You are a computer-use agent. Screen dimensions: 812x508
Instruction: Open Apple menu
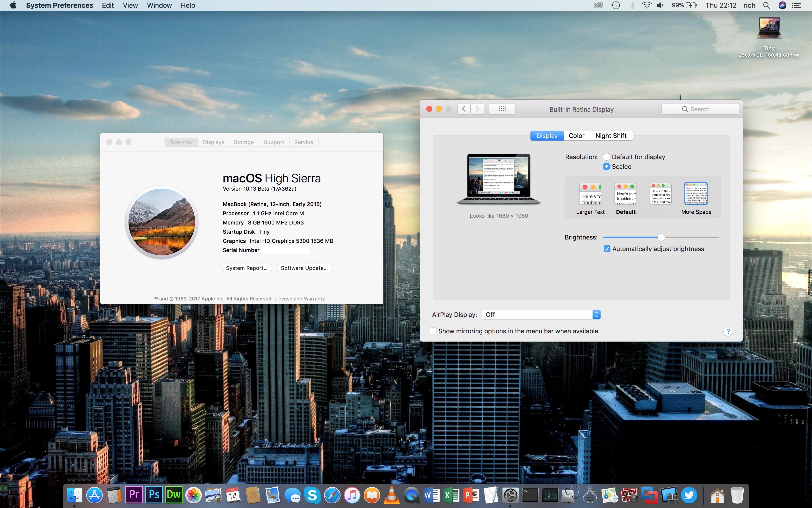(x=13, y=5)
